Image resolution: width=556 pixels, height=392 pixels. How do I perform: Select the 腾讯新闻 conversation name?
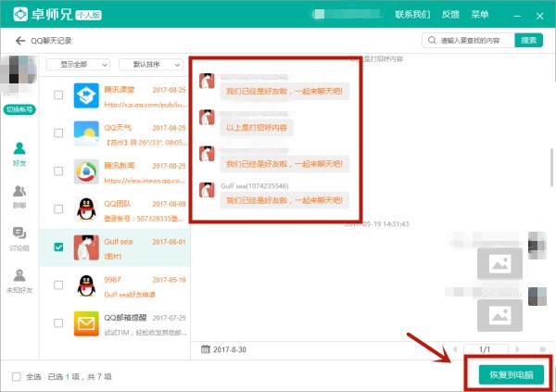click(120, 166)
